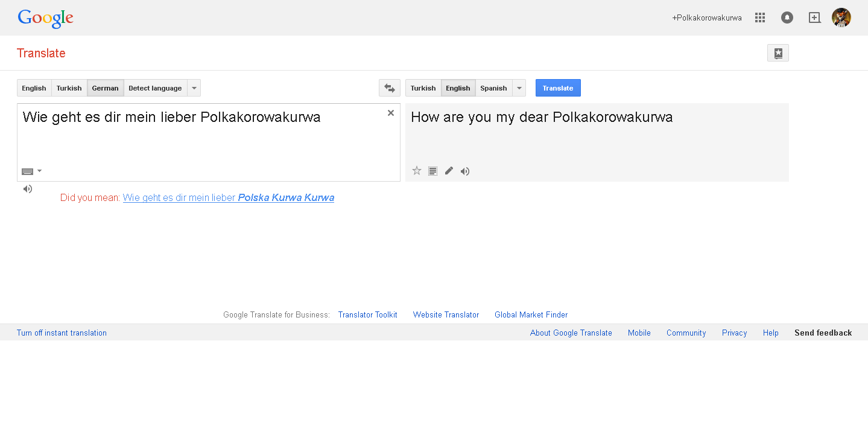868x440 pixels.
Task: Expand the source language dropdown arrow
Action: coord(194,88)
